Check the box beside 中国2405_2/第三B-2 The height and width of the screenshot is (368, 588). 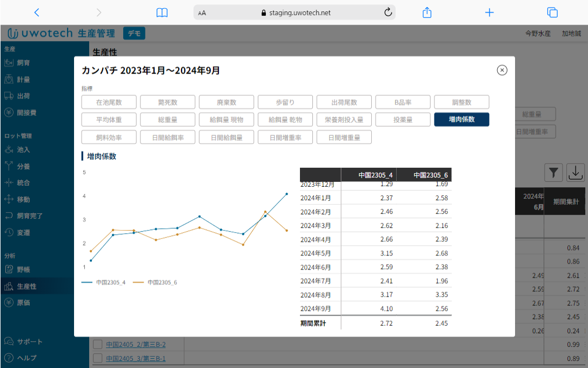98,345
